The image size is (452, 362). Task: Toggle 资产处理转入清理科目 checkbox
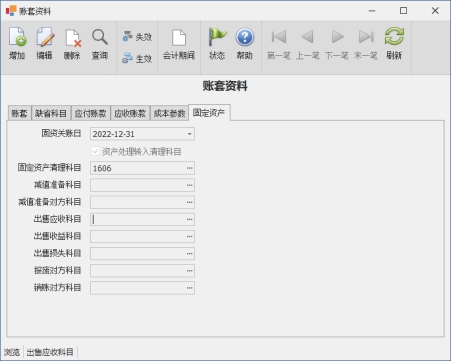click(95, 151)
